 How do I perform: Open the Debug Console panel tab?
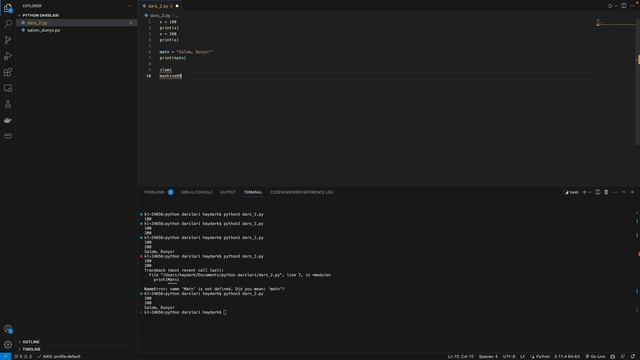(x=196, y=192)
